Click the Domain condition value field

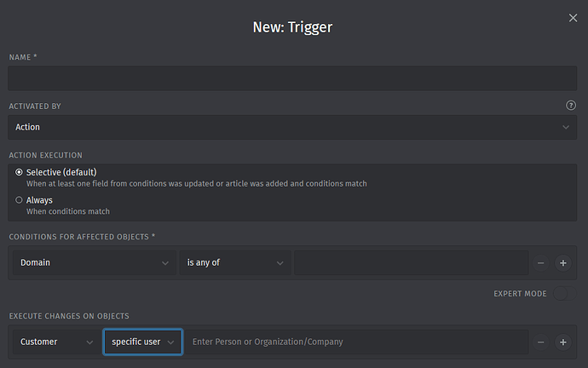point(412,262)
